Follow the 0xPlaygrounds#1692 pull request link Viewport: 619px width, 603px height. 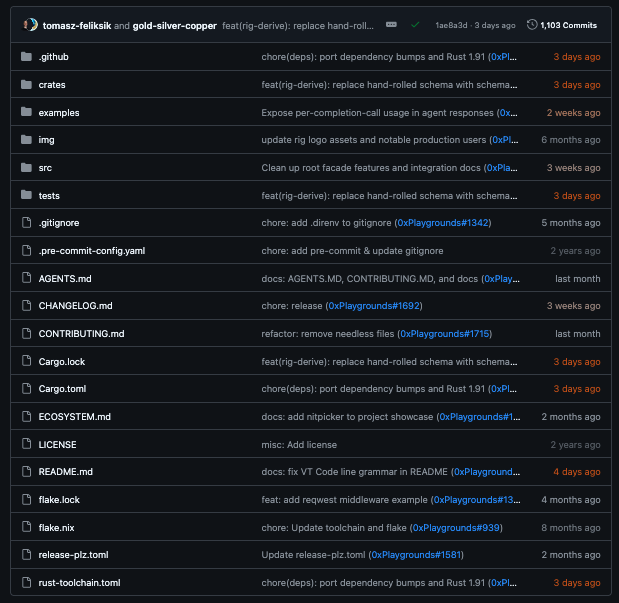[374, 306]
